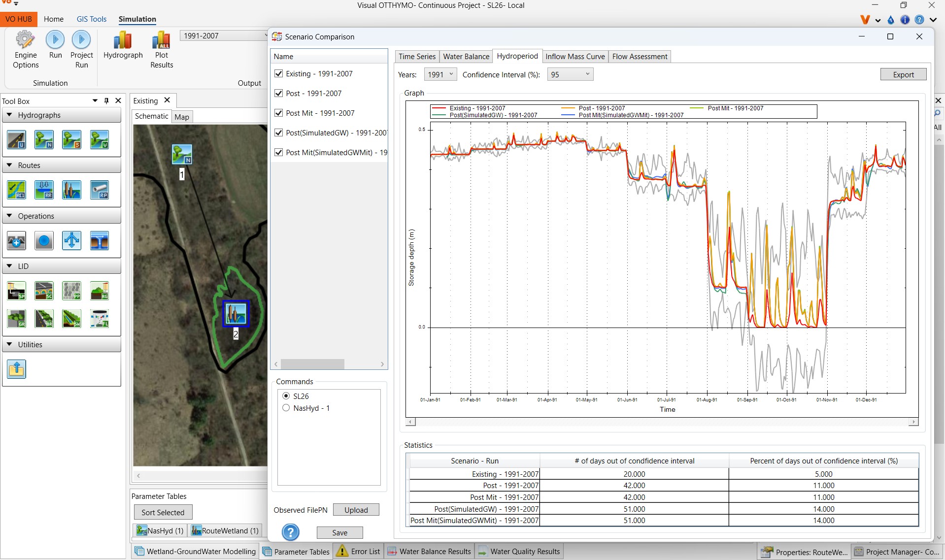Open the Years dropdown showing 1991

point(440,74)
